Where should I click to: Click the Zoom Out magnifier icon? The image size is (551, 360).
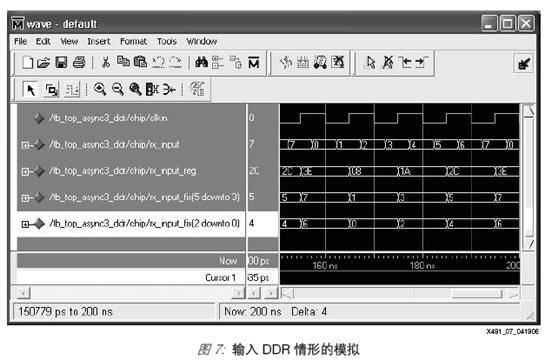pos(118,89)
